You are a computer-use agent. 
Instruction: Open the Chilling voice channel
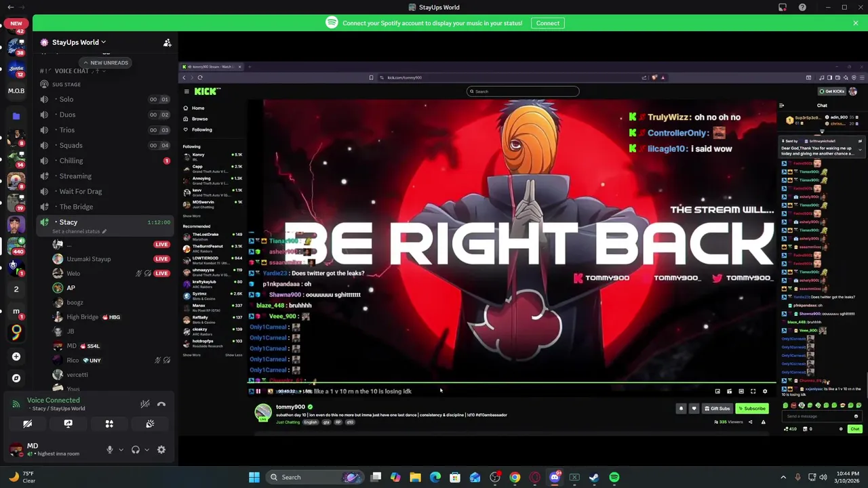105,161
